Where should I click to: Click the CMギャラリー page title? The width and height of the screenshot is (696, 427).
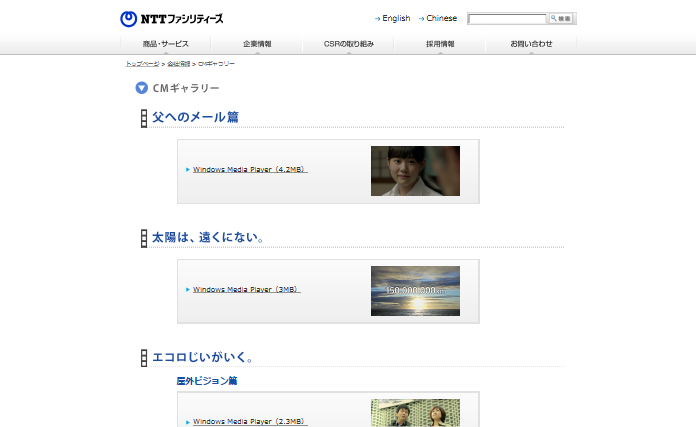186,88
